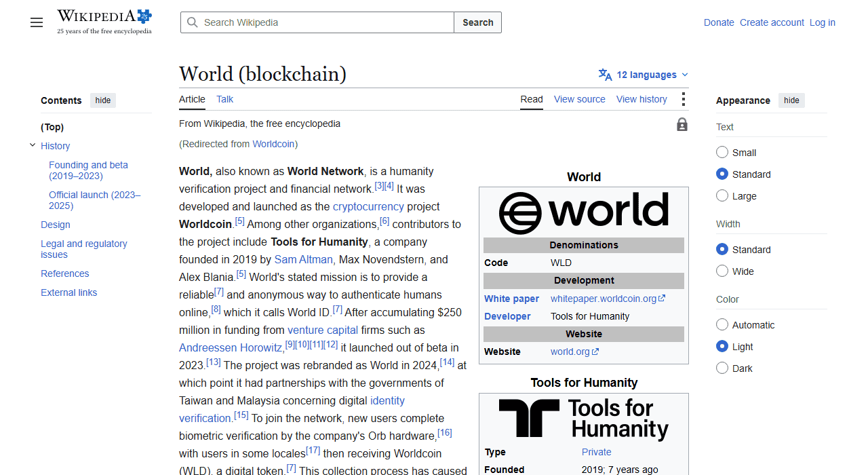
Task: Select Standard text size
Action: point(722,174)
